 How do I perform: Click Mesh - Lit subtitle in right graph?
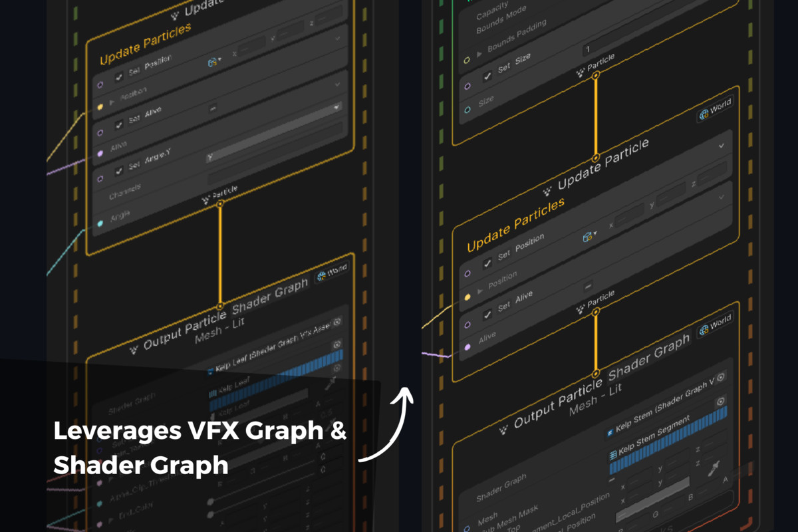tap(595, 399)
